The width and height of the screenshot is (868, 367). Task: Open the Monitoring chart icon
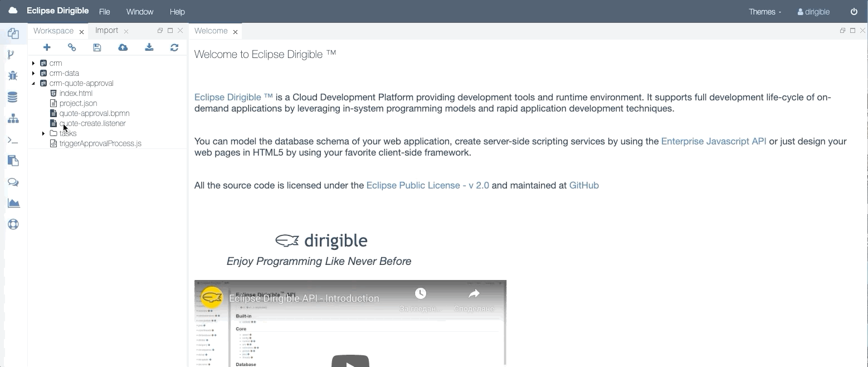pyautogui.click(x=13, y=203)
